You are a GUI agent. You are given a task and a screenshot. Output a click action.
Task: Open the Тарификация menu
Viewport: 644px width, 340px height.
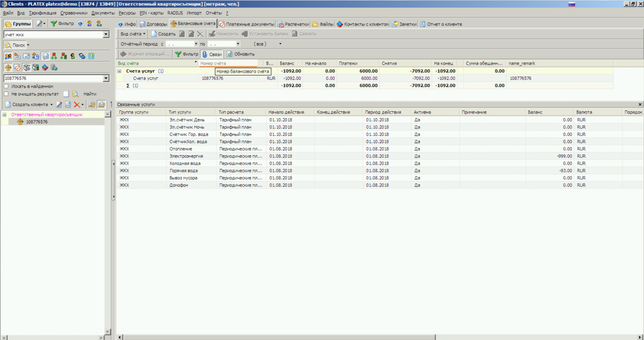coord(42,13)
